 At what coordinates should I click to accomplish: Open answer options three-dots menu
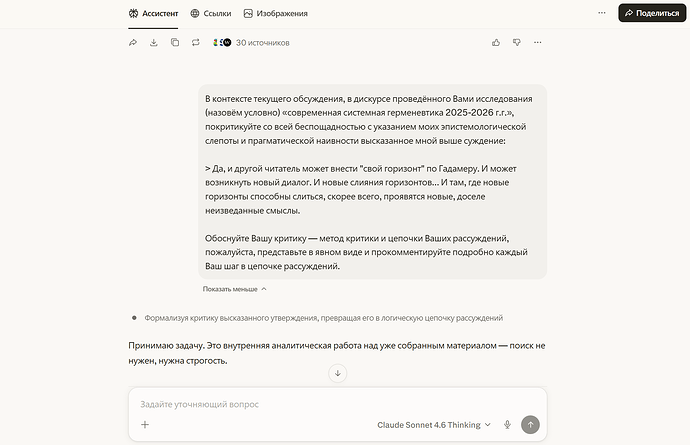pyautogui.click(x=538, y=43)
